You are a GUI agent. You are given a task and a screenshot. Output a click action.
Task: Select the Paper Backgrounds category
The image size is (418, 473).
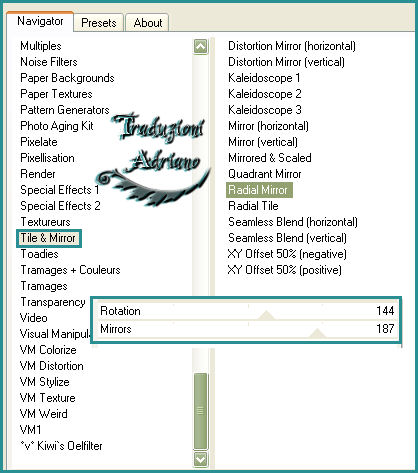pos(67,78)
